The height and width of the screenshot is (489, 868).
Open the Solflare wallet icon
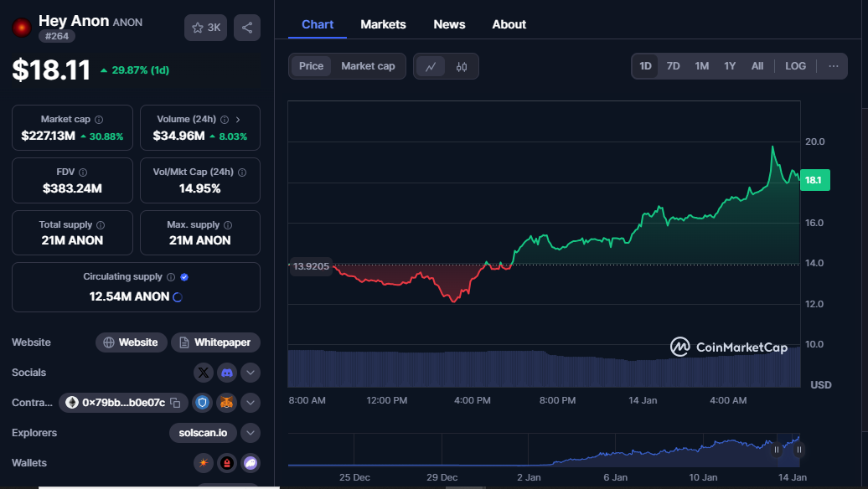(x=203, y=463)
